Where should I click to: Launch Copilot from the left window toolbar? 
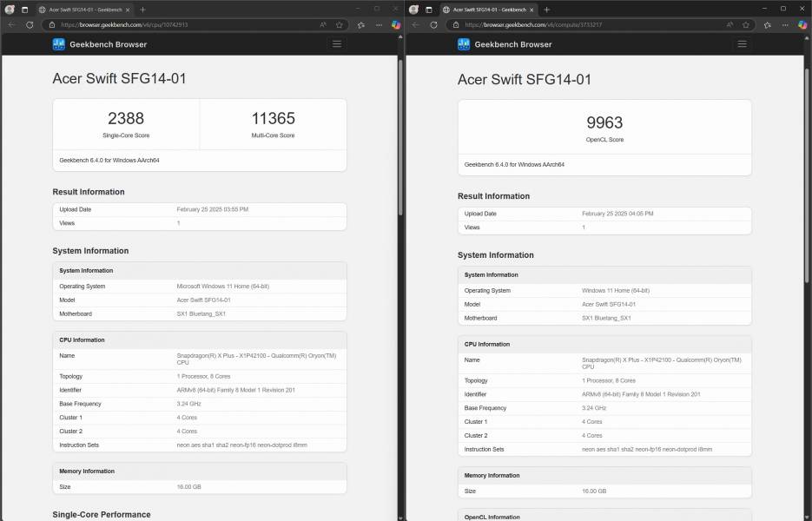[396, 25]
